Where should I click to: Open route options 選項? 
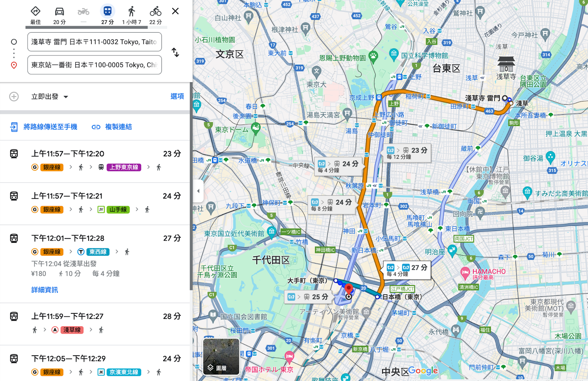tap(177, 96)
